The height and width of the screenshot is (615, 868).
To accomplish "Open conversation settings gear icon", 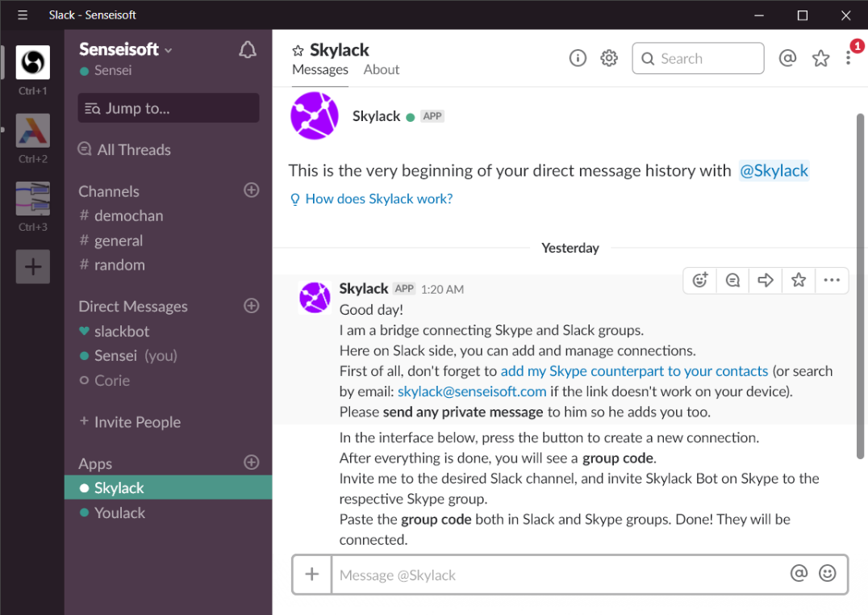I will (x=609, y=57).
